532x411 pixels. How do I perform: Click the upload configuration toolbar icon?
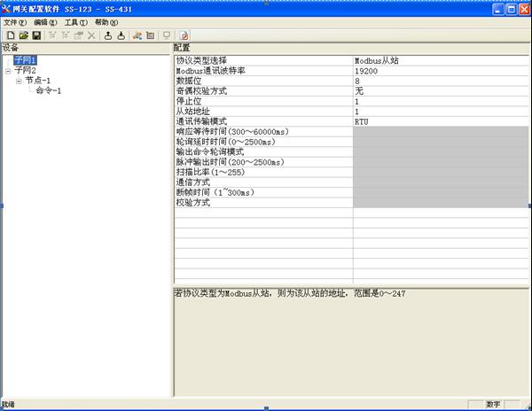click(x=107, y=35)
